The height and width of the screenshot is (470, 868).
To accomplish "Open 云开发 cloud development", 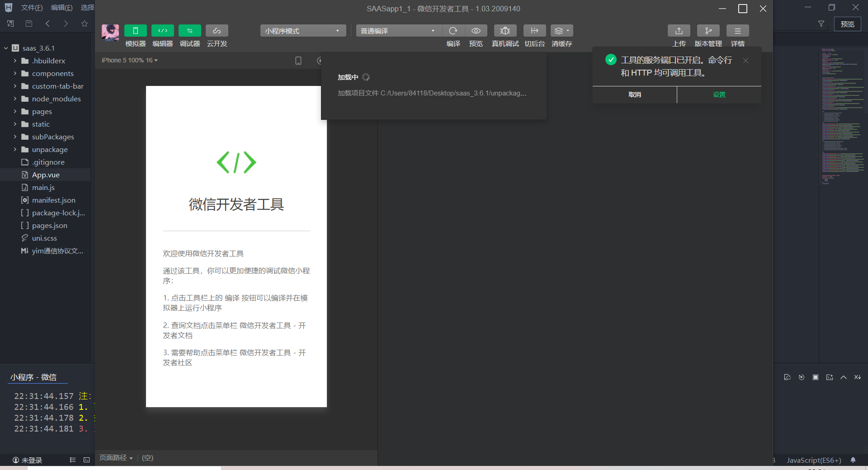I will point(217,30).
